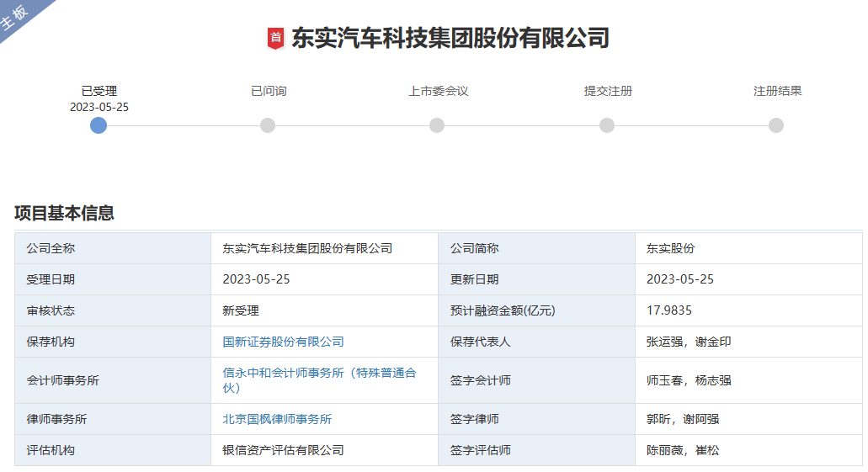Select the 注册结果 progress step dot

777,125
